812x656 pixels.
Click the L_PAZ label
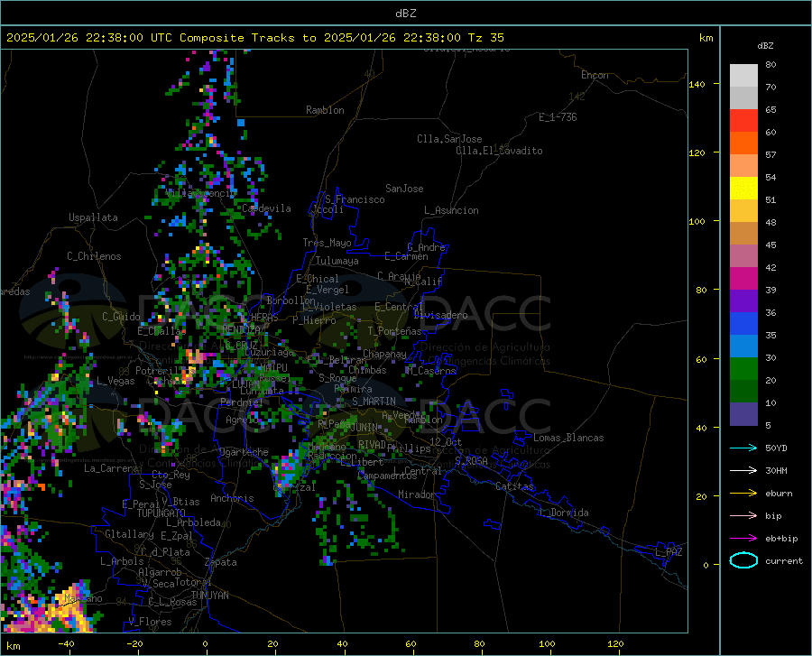click(x=669, y=552)
